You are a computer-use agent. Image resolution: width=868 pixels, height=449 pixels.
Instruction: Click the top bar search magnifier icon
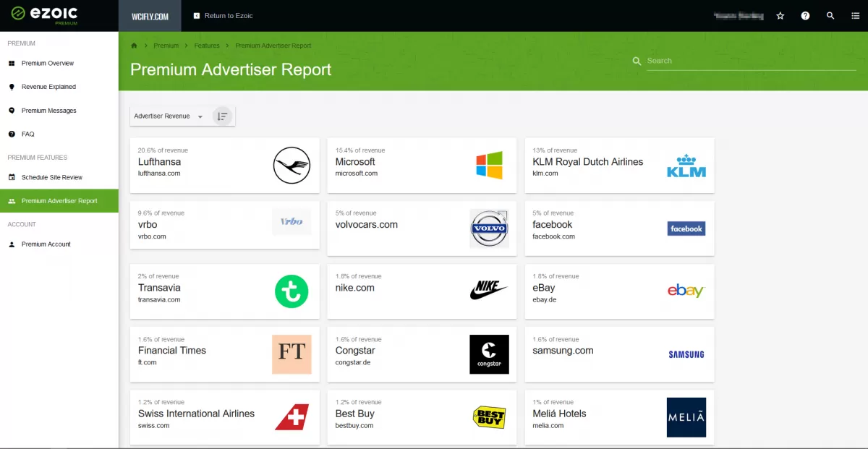tap(830, 16)
